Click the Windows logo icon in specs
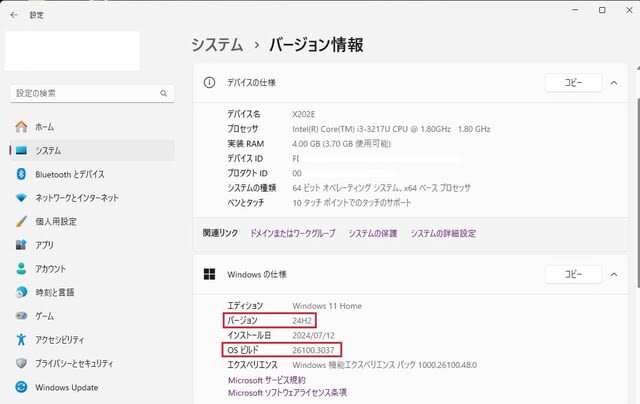Screen dimensions: 640x404 pos(209,274)
